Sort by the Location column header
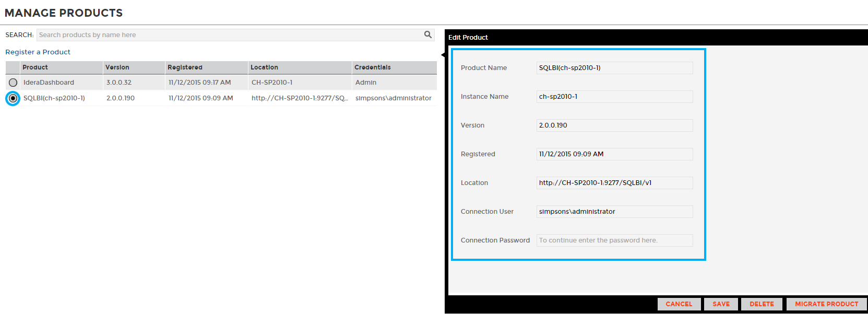Image resolution: width=868 pixels, height=323 pixels. [300, 67]
